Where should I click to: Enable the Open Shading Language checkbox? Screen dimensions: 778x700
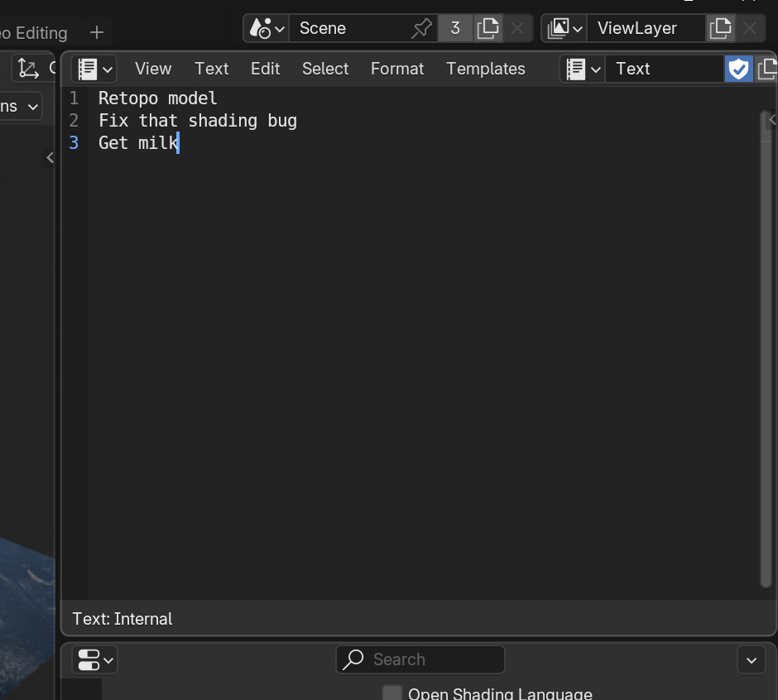pyautogui.click(x=392, y=693)
